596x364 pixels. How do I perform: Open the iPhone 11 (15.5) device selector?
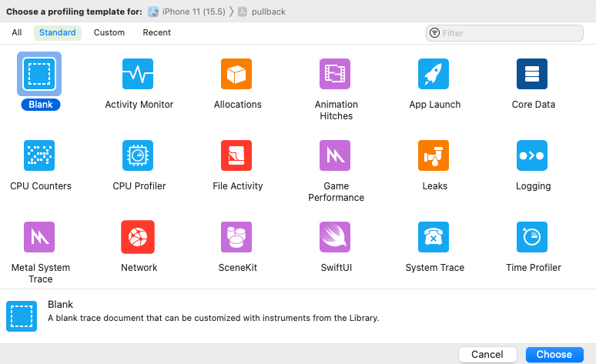click(186, 12)
